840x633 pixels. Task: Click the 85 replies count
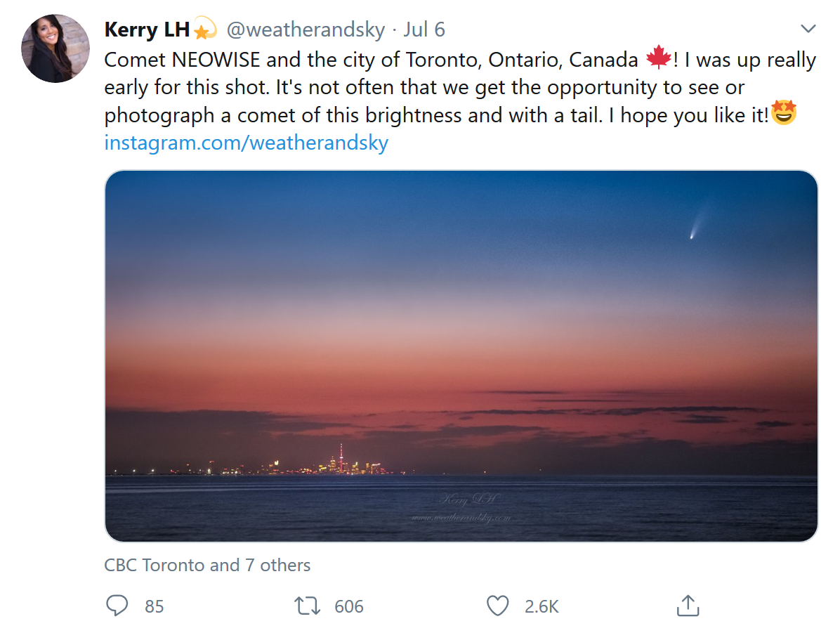155,606
